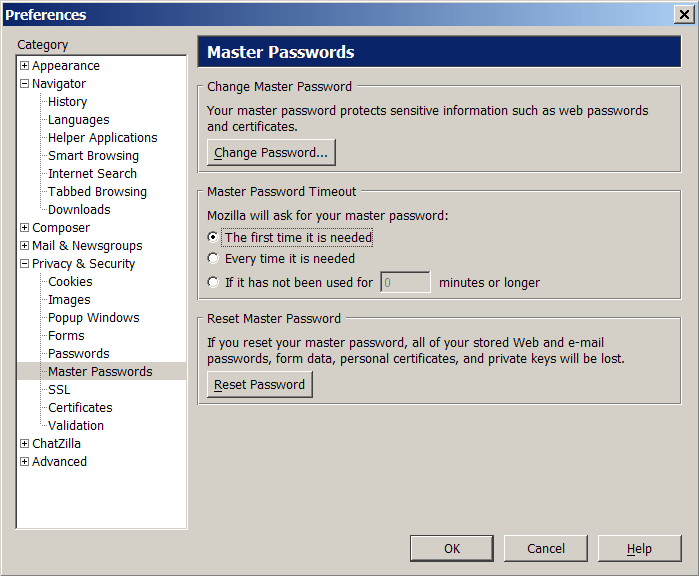699x576 pixels.
Task: Close the Preferences dialog window
Action: (684, 14)
